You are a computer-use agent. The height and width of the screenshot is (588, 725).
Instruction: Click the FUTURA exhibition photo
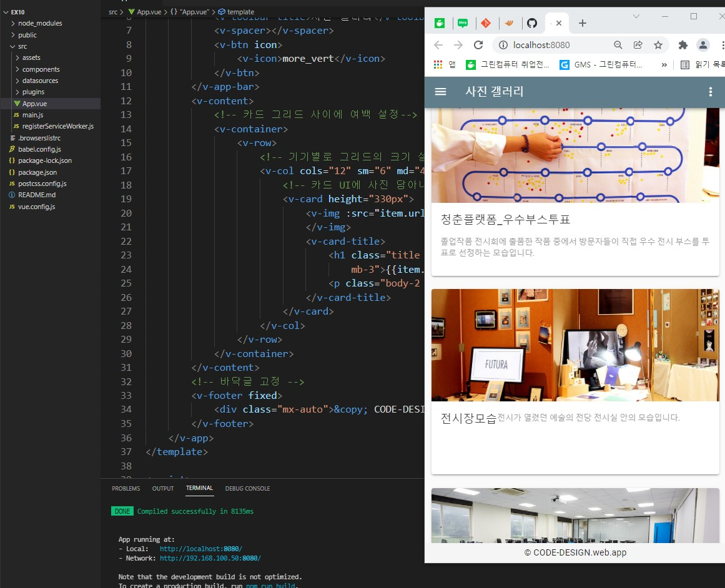point(575,345)
